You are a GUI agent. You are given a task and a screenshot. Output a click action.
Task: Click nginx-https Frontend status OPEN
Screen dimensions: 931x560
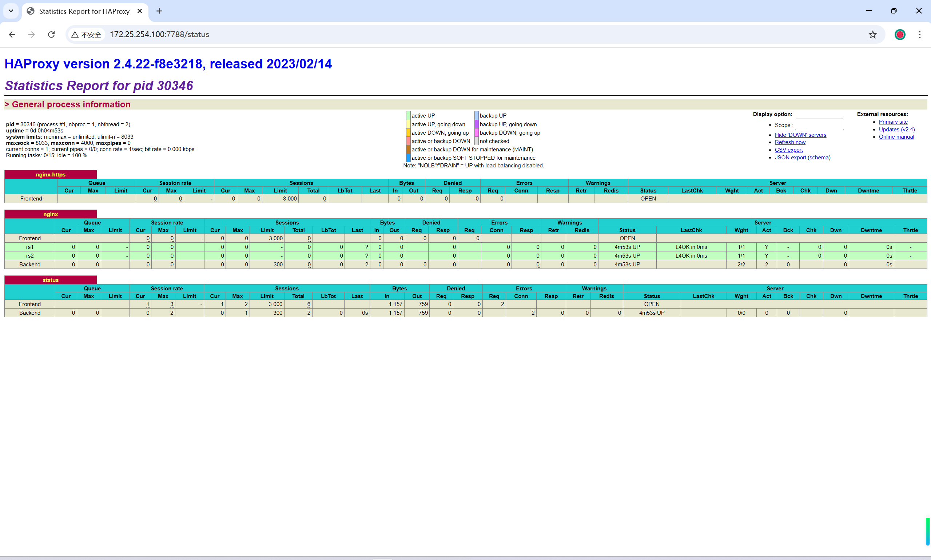tap(648, 198)
